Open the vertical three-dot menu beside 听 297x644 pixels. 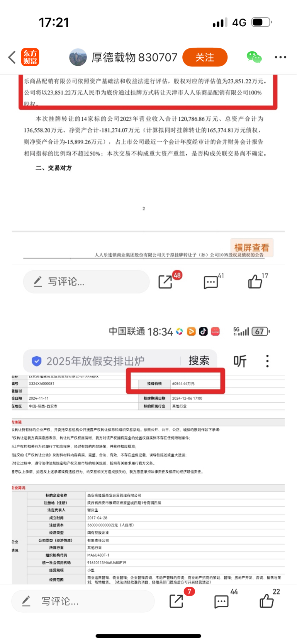pos(267,361)
